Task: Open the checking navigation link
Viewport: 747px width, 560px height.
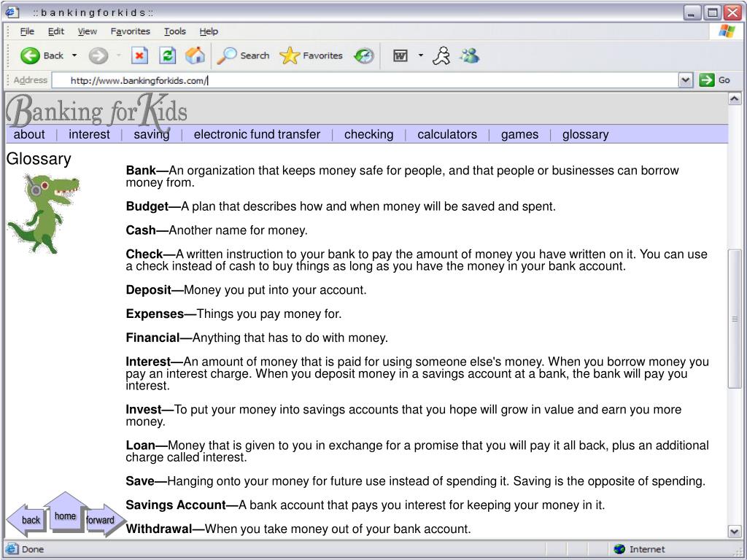Action: [368, 135]
